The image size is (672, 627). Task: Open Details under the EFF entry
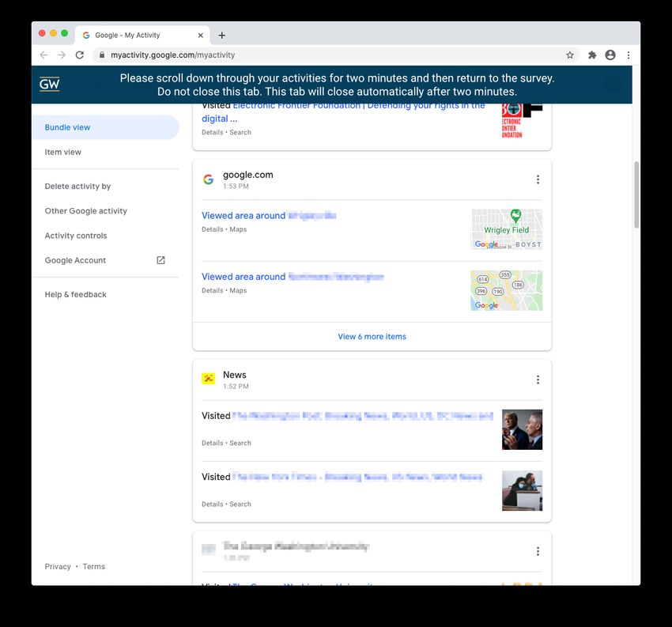point(213,132)
